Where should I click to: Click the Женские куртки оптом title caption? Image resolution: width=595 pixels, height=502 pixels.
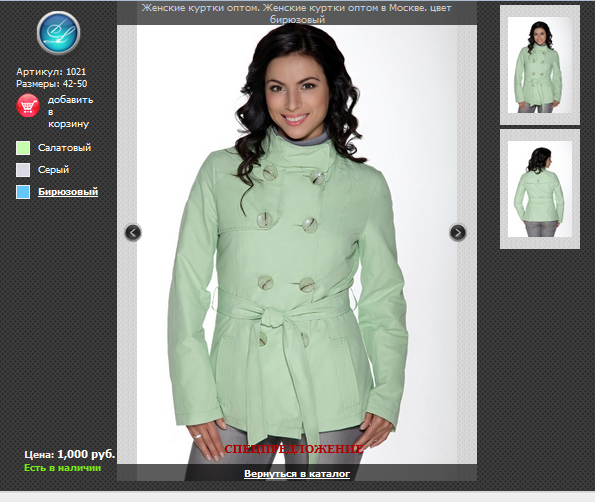[297, 13]
